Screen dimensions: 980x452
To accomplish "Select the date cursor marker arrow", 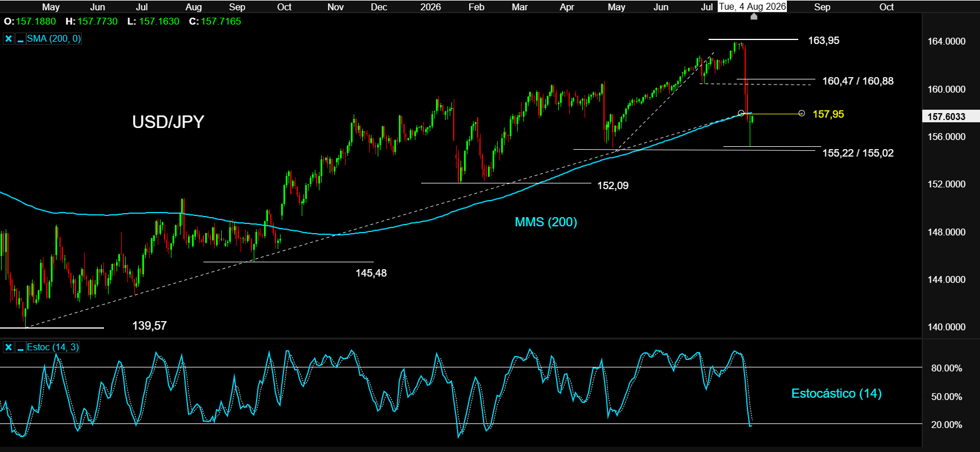I will click(754, 17).
